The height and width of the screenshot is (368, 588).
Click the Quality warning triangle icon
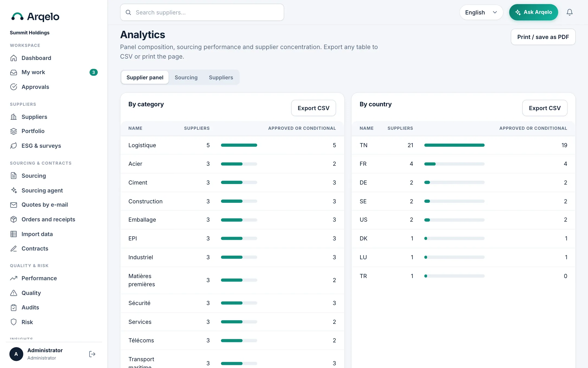pyautogui.click(x=14, y=293)
